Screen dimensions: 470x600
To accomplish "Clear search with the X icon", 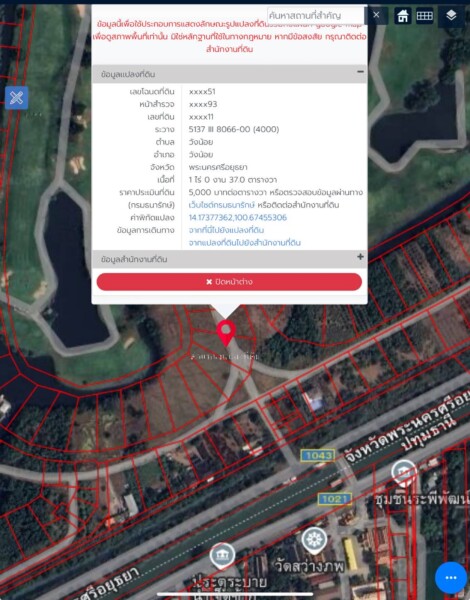I will point(376,15).
